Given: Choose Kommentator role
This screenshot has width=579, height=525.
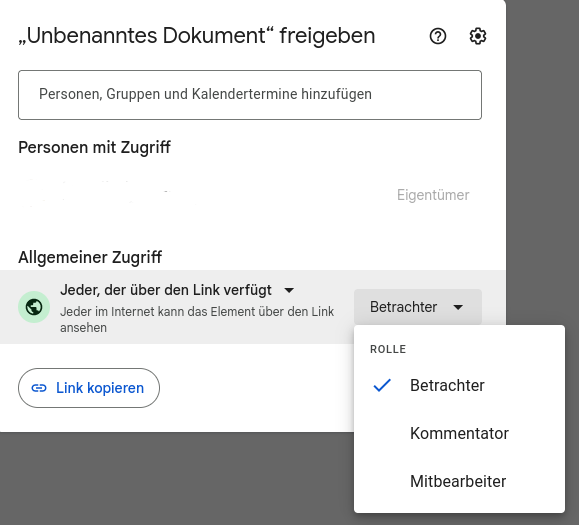Looking at the screenshot, I should point(459,433).
